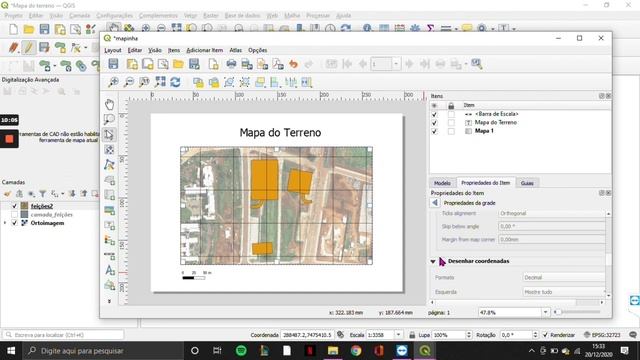The height and width of the screenshot is (360, 640).
Task: Lock the Mapa 1 item
Action: pyautogui.click(x=451, y=131)
